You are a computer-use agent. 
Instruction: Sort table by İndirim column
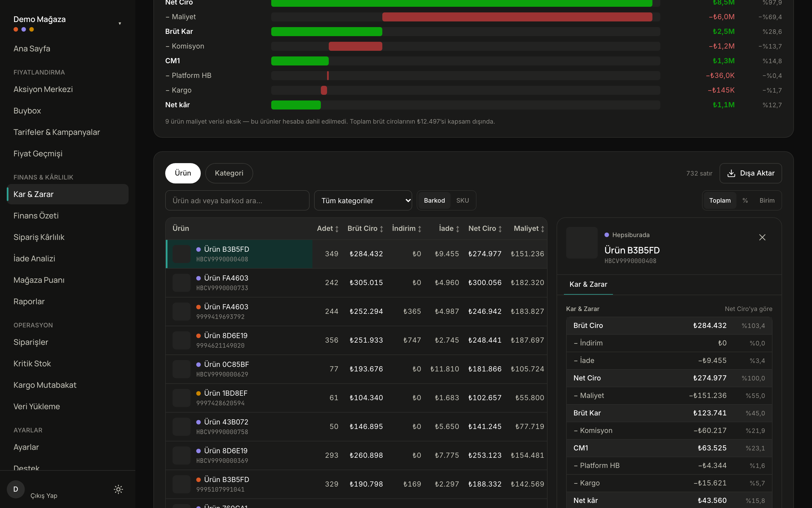pyautogui.click(x=407, y=229)
